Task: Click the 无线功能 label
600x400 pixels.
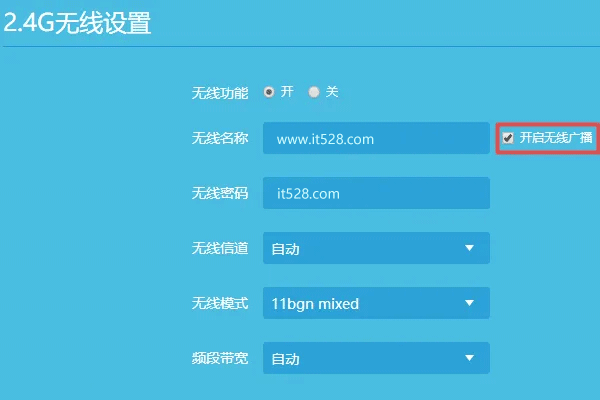Action: coord(220,93)
